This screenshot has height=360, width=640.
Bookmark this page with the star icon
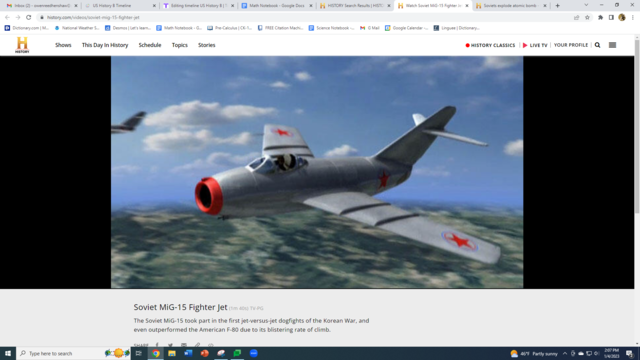[587, 18]
